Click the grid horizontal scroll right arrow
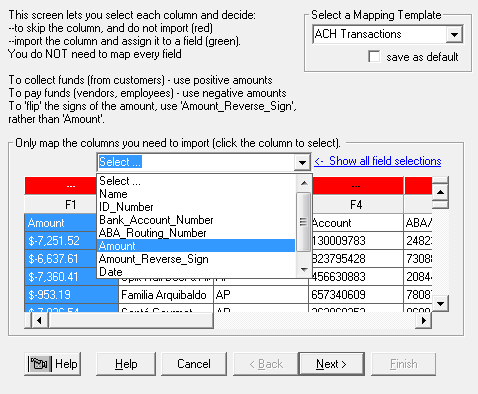The width and height of the screenshot is (478, 394). 424,321
